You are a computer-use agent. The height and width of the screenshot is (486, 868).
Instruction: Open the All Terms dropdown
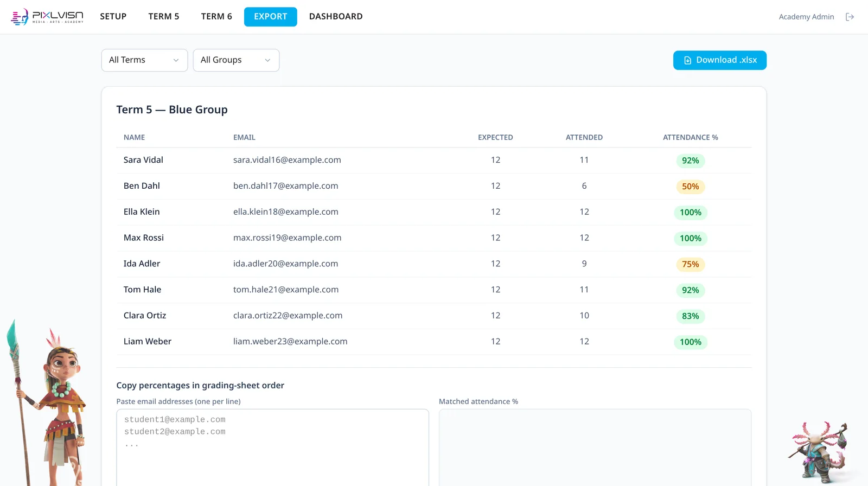point(144,60)
